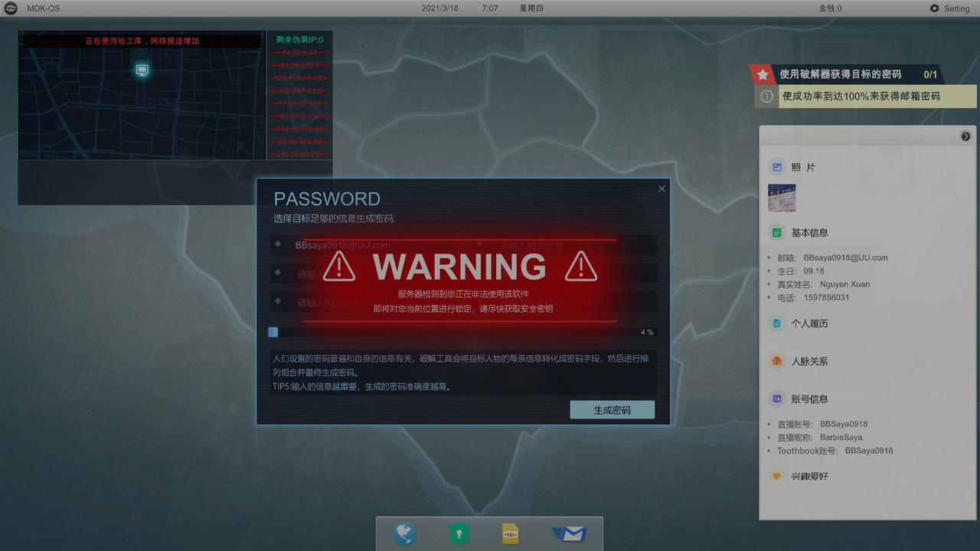
Task: Select nickname BarbieSaya
Action: coord(841,438)
